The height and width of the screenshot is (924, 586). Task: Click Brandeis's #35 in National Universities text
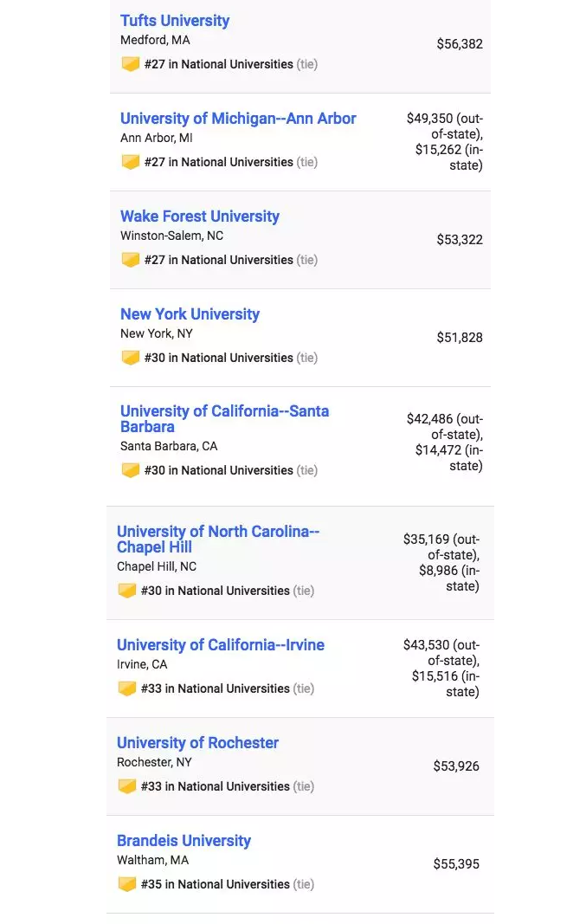pos(215,884)
